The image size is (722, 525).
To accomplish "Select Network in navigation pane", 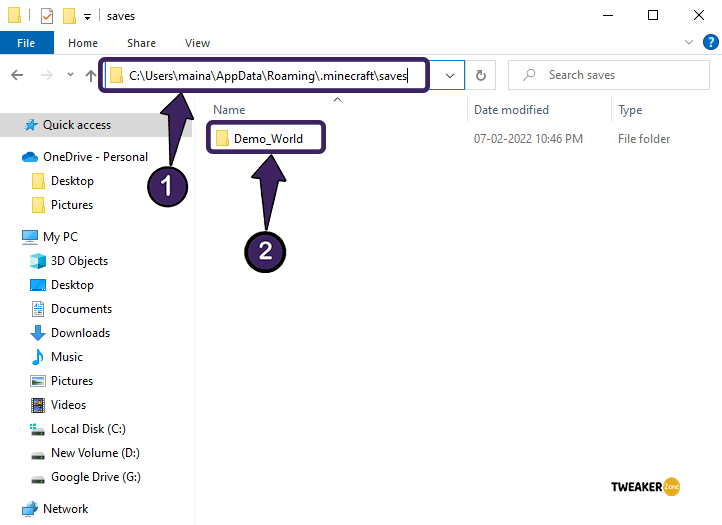I will [65, 509].
